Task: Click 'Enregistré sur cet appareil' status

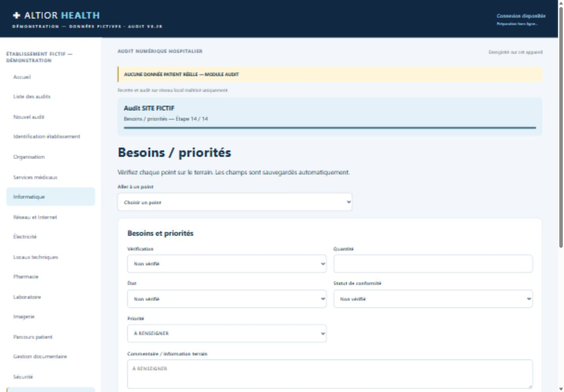Action: tap(515, 52)
